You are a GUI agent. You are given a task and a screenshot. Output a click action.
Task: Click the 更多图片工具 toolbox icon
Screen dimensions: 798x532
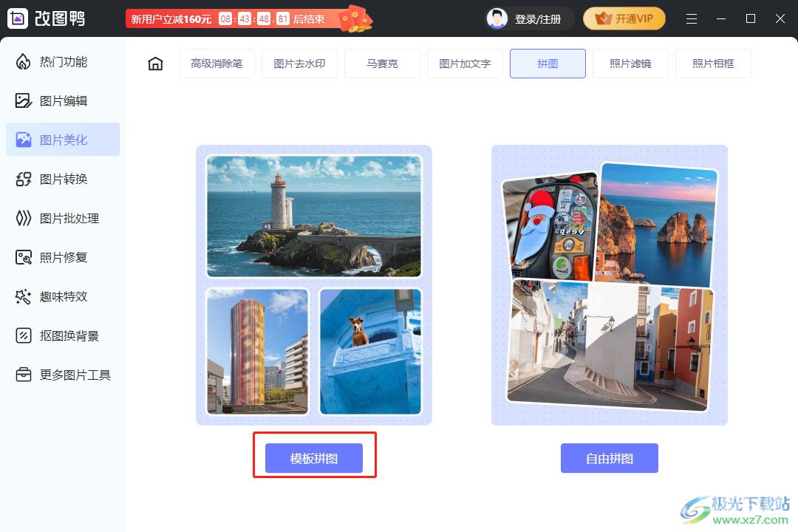pos(24,375)
